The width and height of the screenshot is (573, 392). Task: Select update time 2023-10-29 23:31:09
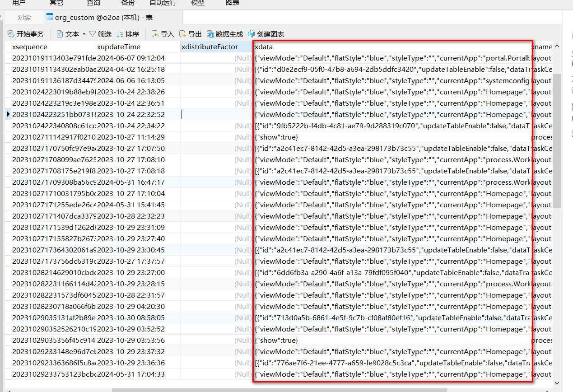(138, 227)
